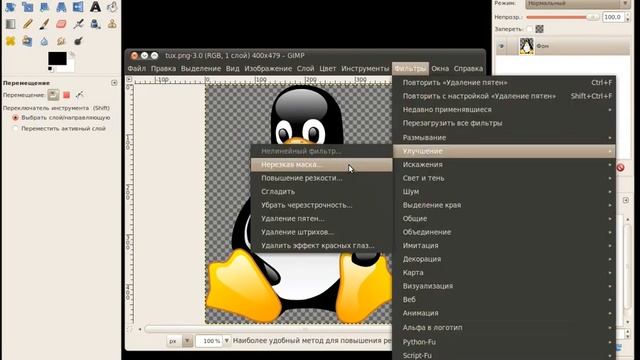
Task: Toggle the lock alpha channel checkerboard icon
Action: pos(540,29)
